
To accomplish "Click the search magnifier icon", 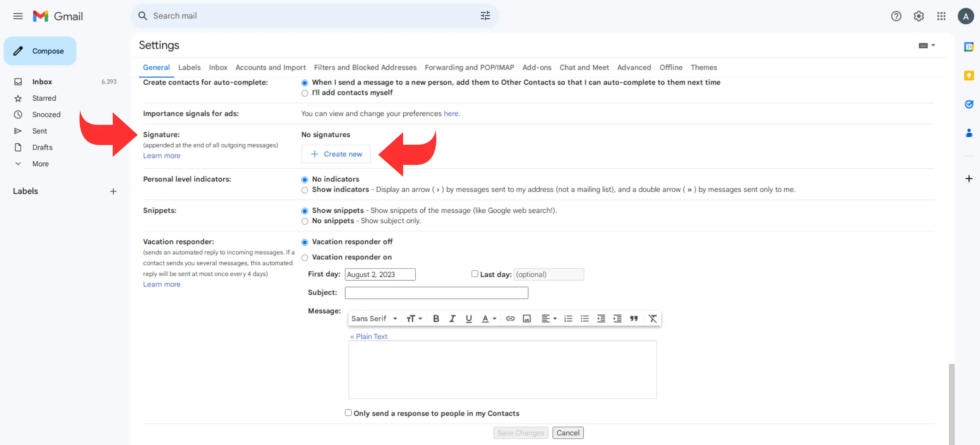I will 143,16.
